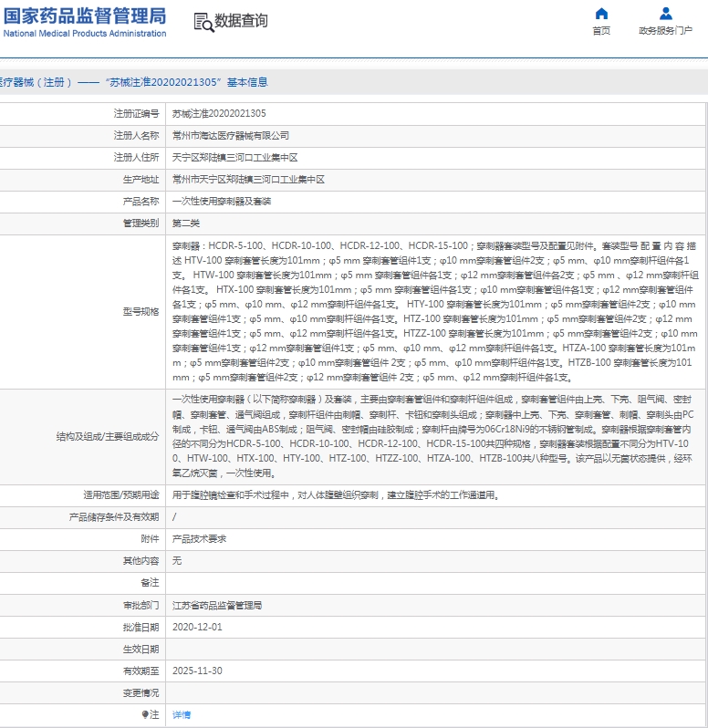Open the 政务服务门户 user portal icon

[x=666, y=14]
